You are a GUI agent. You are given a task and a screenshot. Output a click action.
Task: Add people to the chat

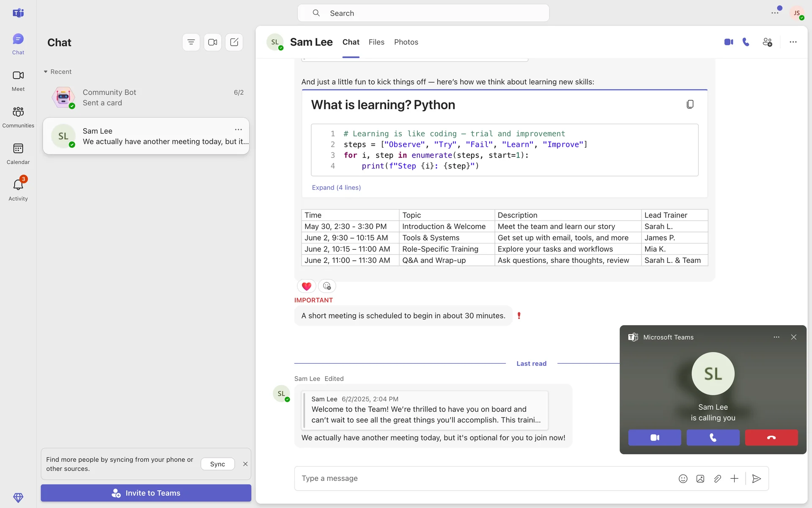767,42
